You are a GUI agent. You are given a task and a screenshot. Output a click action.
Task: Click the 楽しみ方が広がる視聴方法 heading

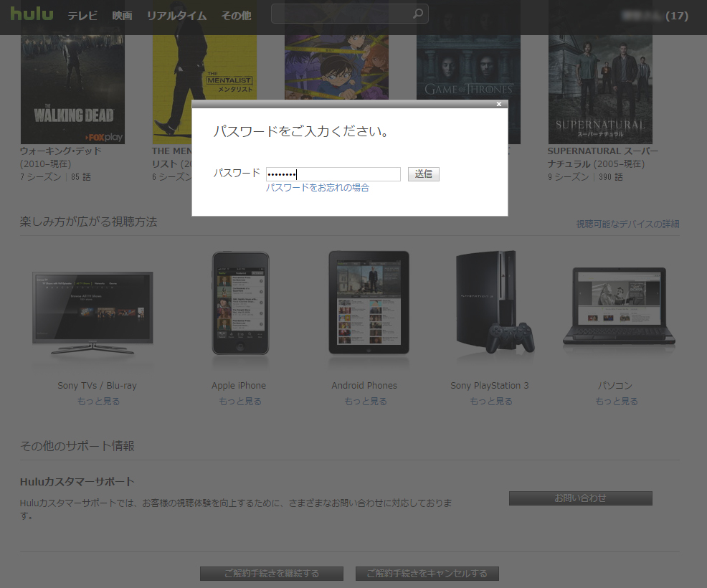click(88, 222)
